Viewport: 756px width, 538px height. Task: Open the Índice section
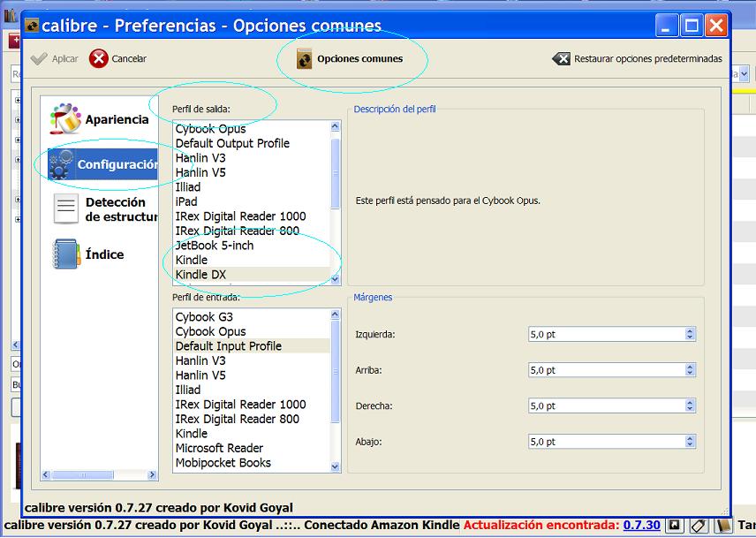coord(88,254)
